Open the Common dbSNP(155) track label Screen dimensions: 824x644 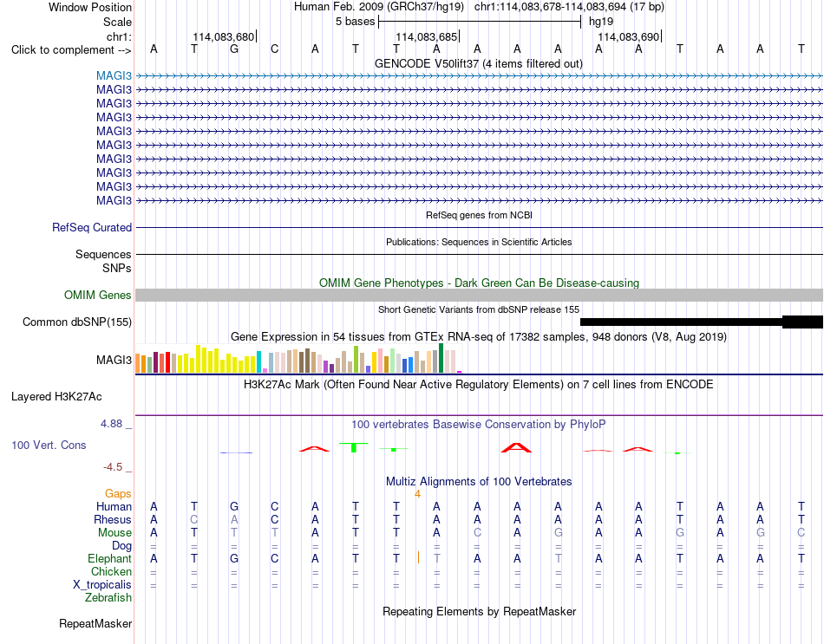point(76,322)
